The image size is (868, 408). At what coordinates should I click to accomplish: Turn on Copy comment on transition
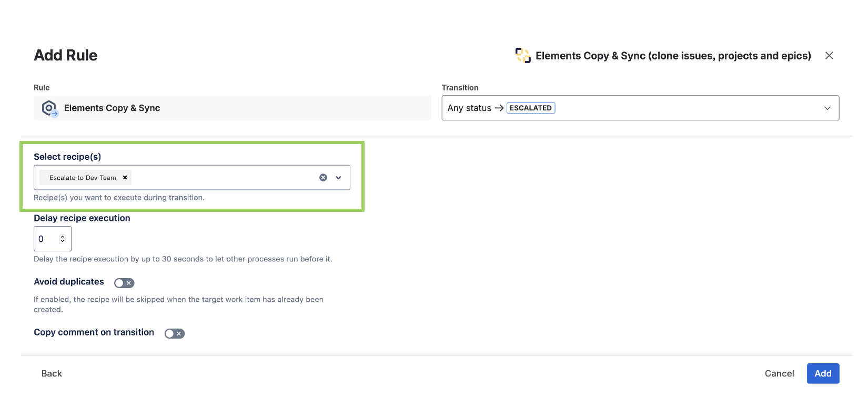(x=175, y=333)
